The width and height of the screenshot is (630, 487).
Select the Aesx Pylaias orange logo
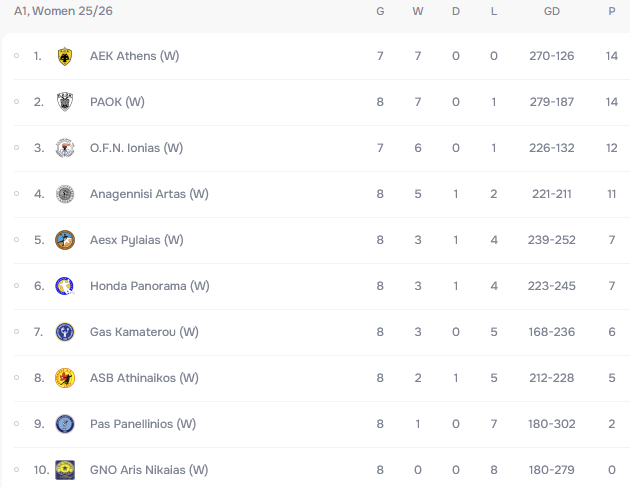click(x=65, y=240)
